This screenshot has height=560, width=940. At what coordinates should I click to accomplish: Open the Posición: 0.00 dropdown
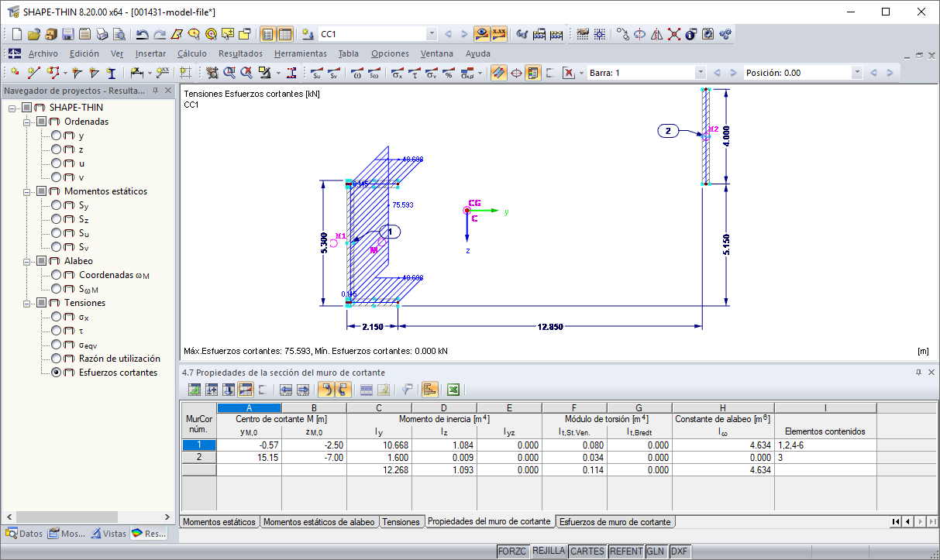pyautogui.click(x=856, y=73)
